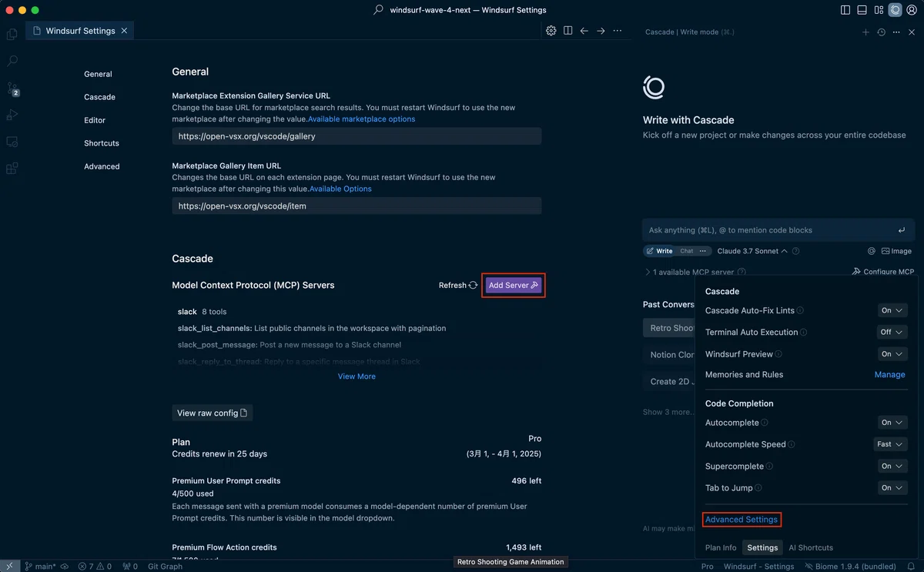924x572 pixels.
Task: Open Available marketplace options link
Action: pyautogui.click(x=361, y=119)
